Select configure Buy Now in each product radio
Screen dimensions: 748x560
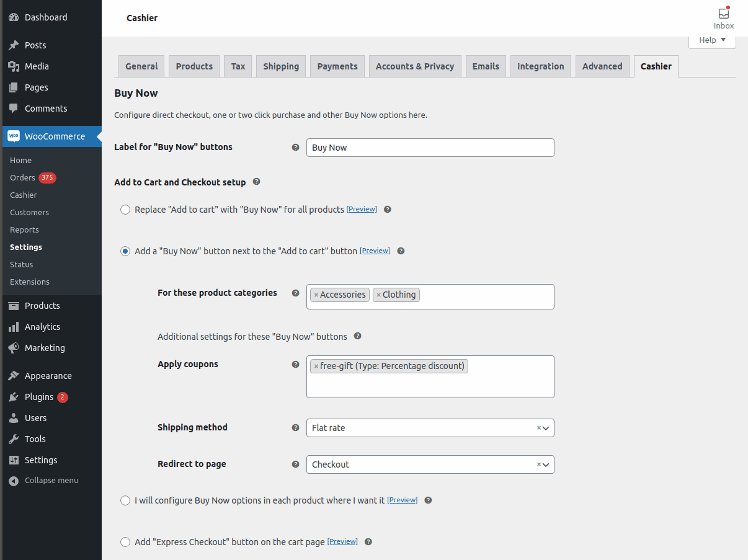125,500
